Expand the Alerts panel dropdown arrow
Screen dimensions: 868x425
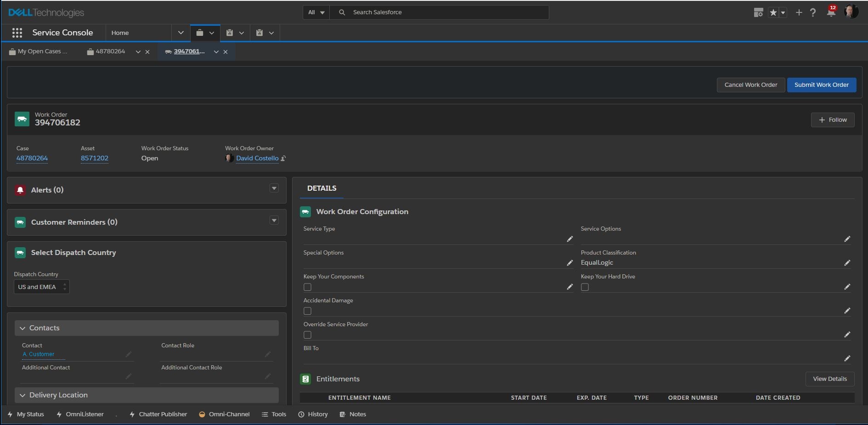274,188
